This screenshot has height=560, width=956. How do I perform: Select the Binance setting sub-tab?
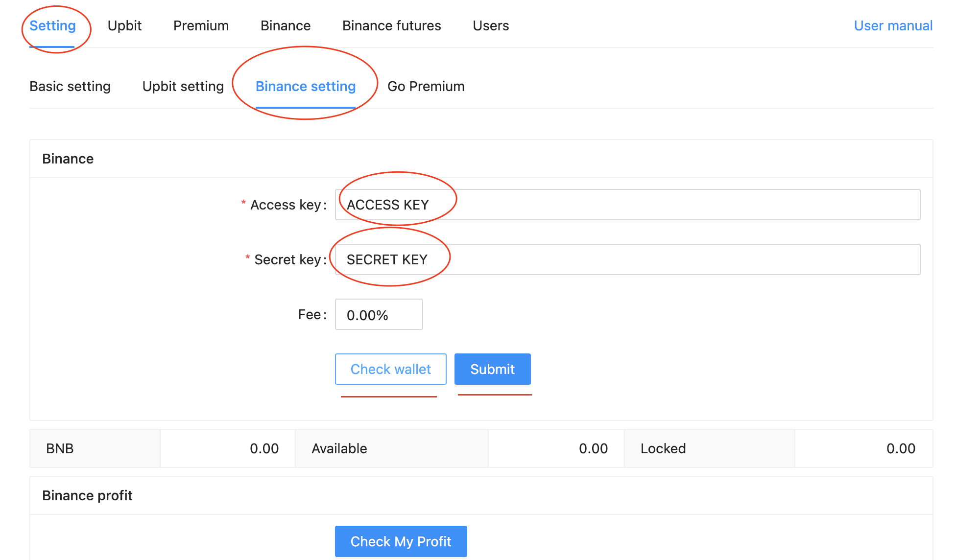(x=306, y=86)
